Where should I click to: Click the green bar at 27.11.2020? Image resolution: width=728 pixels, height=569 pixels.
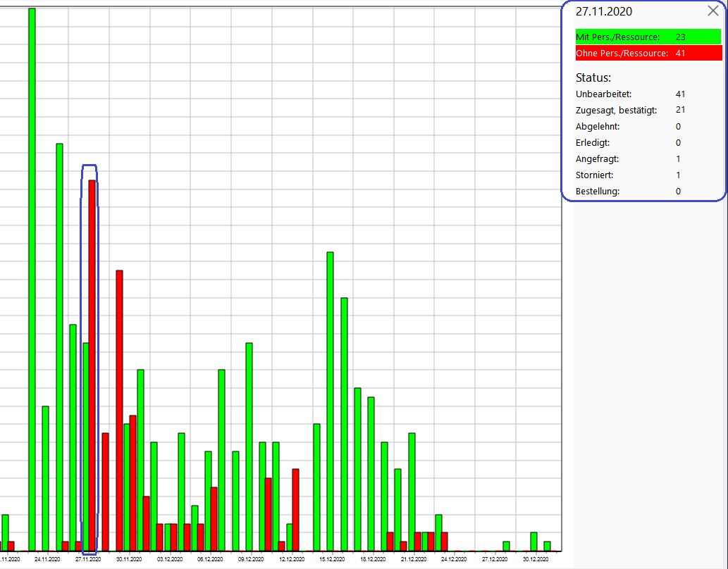click(86, 446)
